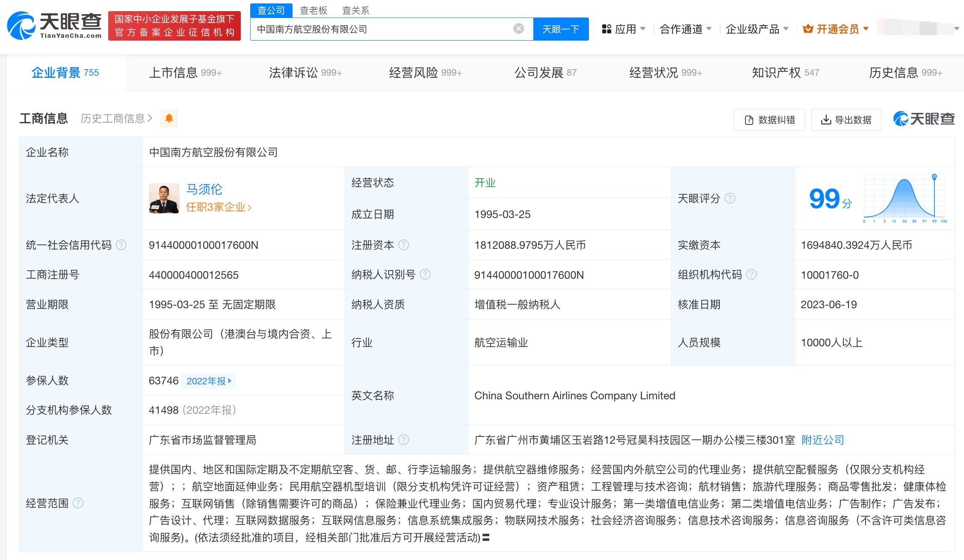The image size is (964, 560).
Task: Select the paid-in capital 1694840.3924万人民币
Action: tap(856, 245)
